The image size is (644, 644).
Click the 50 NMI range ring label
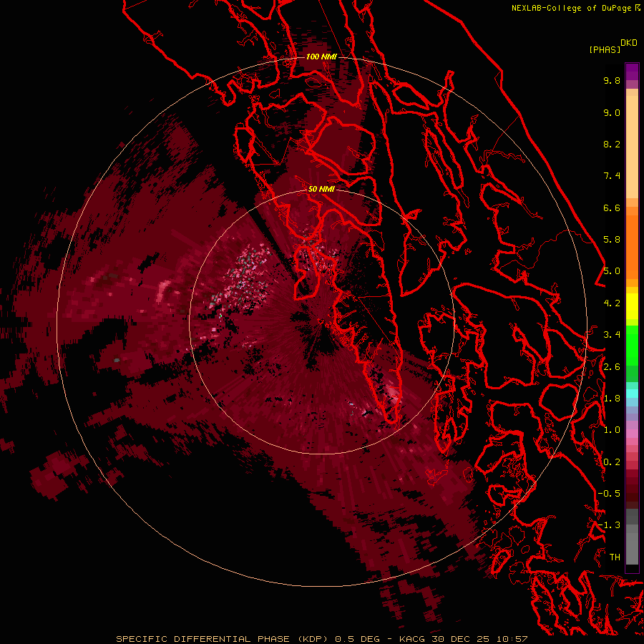tap(321, 189)
